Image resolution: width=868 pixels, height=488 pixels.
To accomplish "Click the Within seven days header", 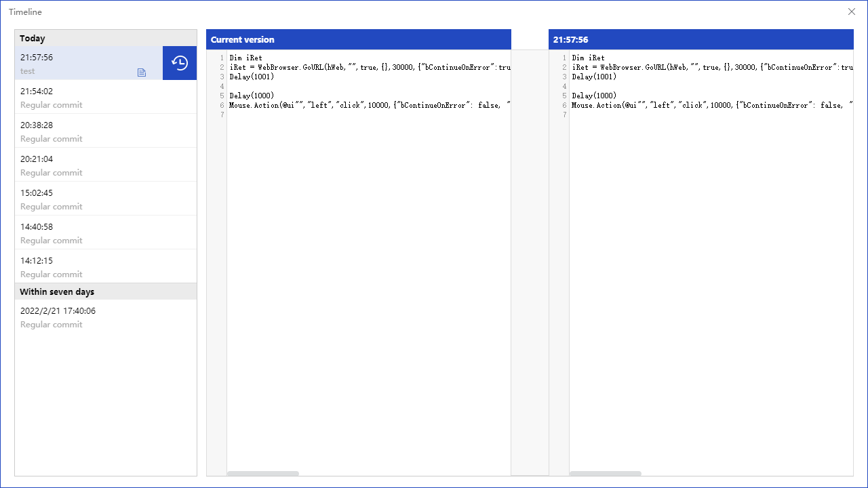I will point(106,291).
